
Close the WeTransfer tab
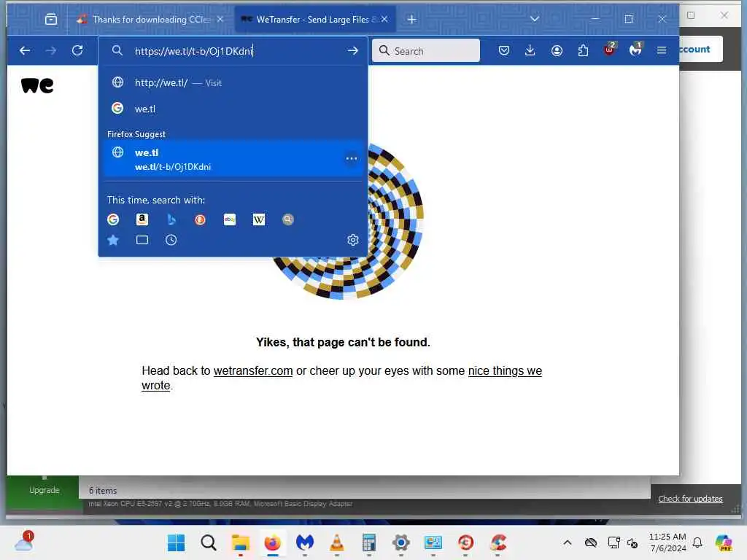click(384, 20)
